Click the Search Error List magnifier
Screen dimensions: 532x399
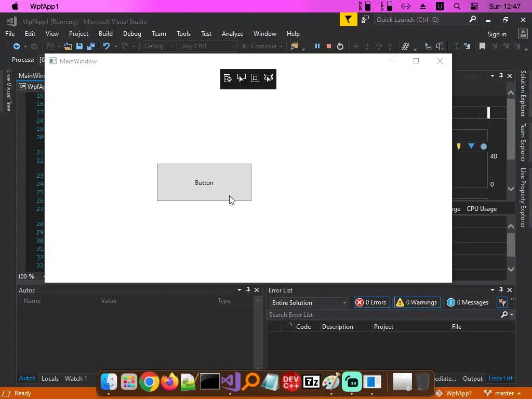click(504, 314)
